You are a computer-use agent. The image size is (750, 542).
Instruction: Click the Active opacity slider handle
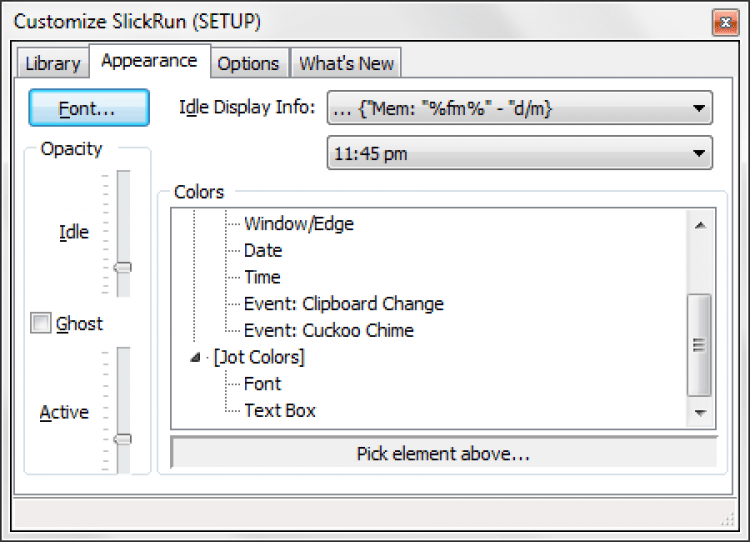[x=123, y=438]
